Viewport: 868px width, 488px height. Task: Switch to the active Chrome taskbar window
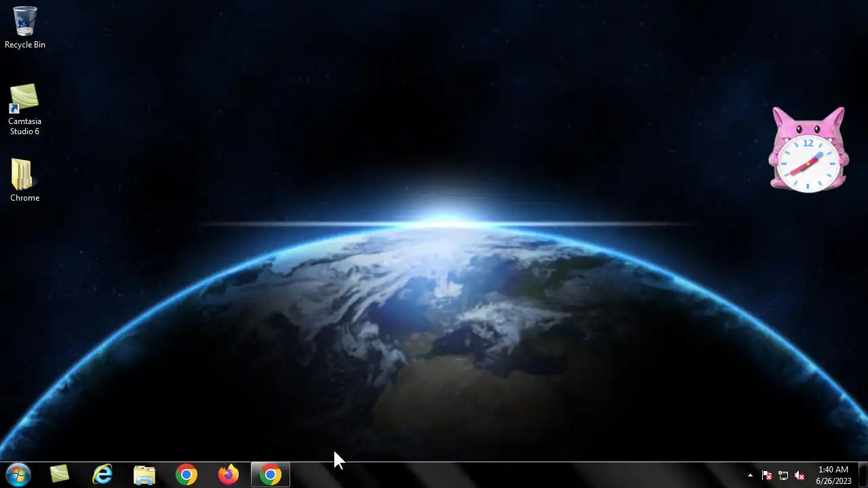click(x=271, y=474)
